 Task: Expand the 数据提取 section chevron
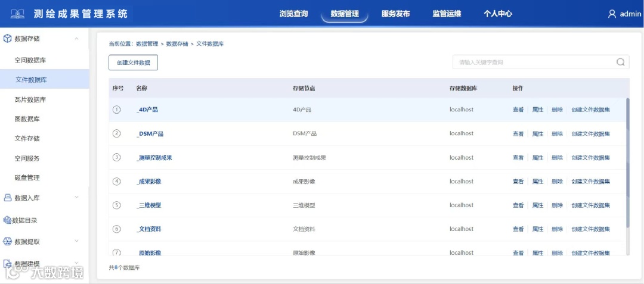pyautogui.click(x=76, y=241)
